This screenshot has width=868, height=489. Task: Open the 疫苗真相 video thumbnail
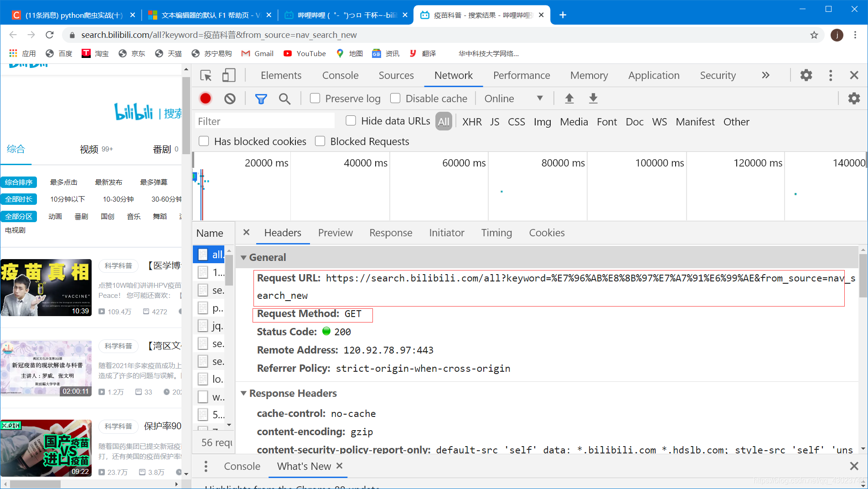[x=46, y=288]
